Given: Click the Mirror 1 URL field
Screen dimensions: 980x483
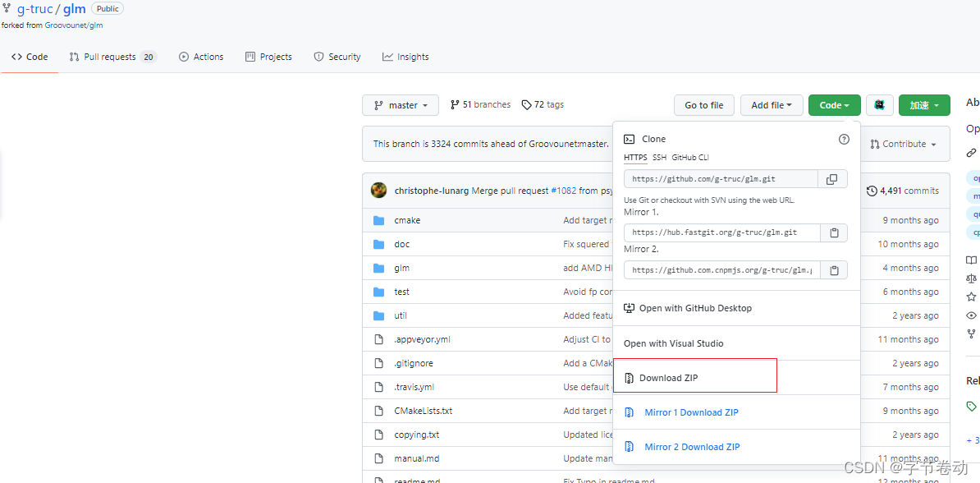Looking at the screenshot, I should (x=722, y=232).
